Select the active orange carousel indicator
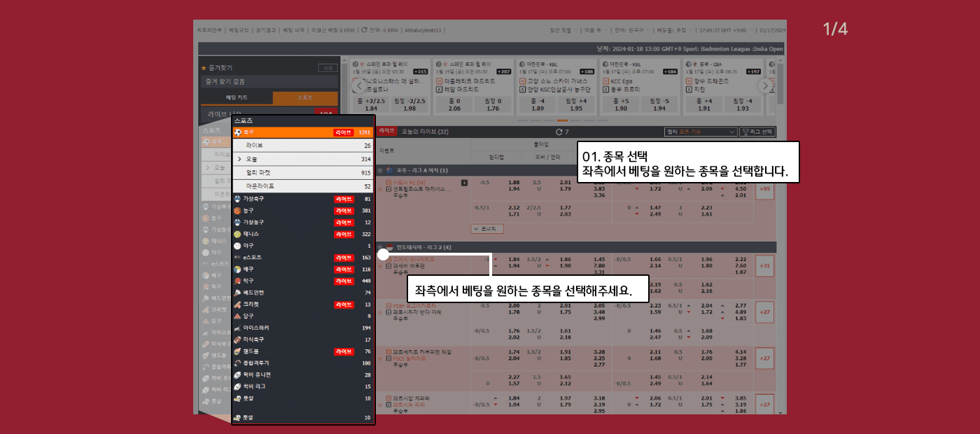 coord(562,120)
